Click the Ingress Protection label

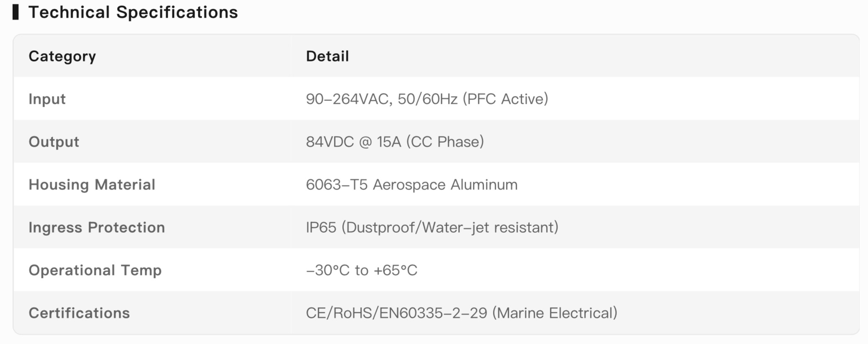pyautogui.click(x=97, y=228)
